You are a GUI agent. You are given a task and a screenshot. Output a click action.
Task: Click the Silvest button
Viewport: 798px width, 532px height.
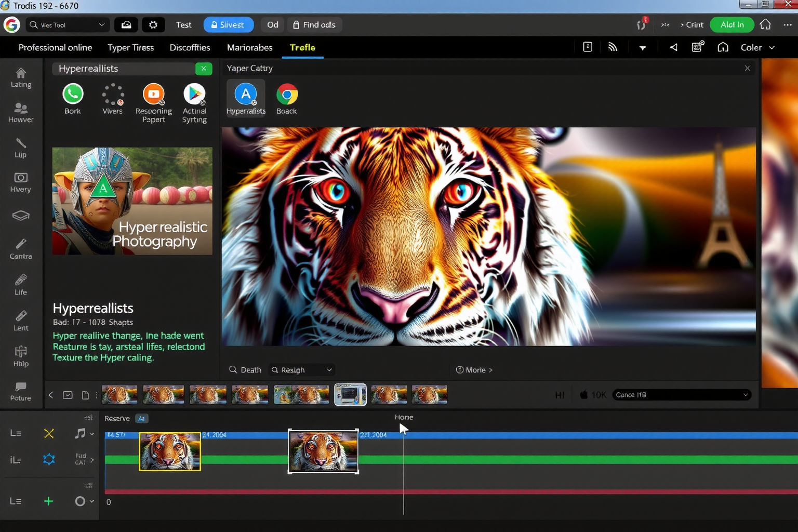pos(228,25)
